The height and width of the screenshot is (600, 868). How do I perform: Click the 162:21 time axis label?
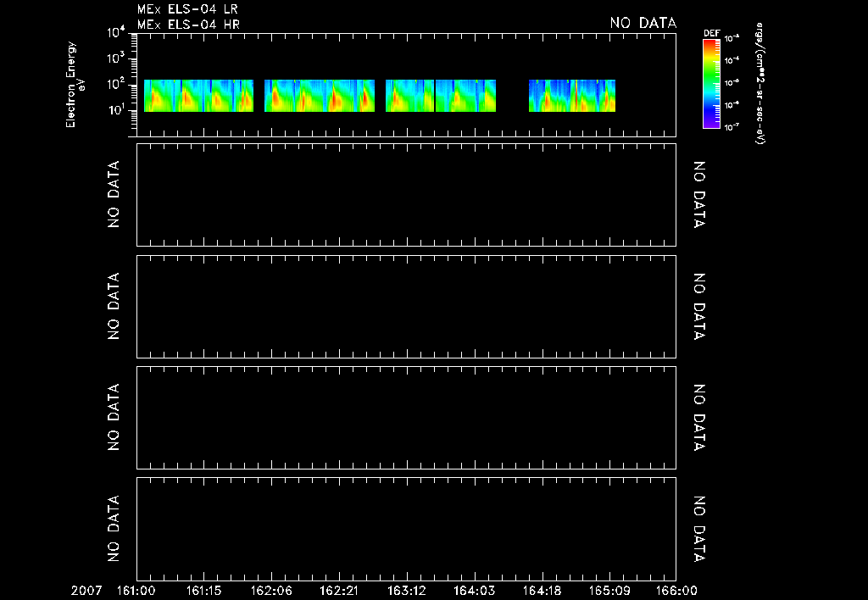(339, 592)
